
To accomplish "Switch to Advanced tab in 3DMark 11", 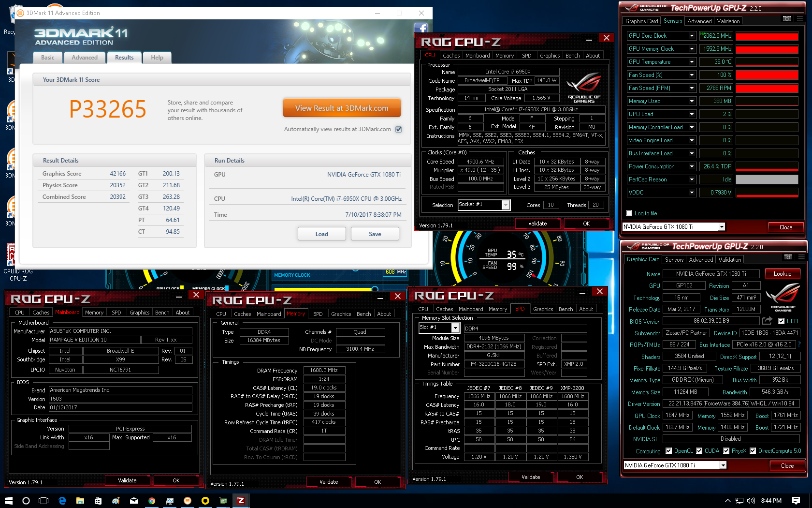I will click(x=85, y=58).
